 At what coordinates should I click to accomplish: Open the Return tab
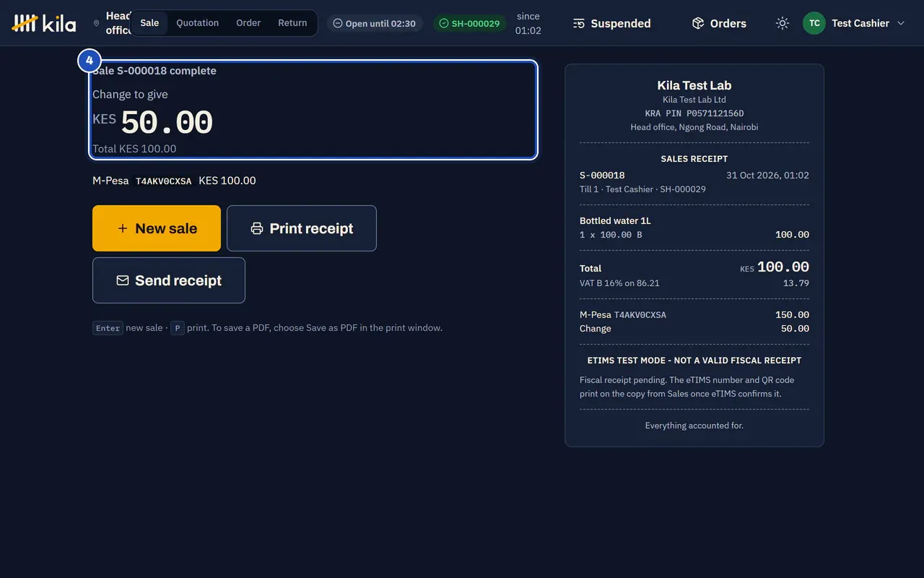click(292, 23)
